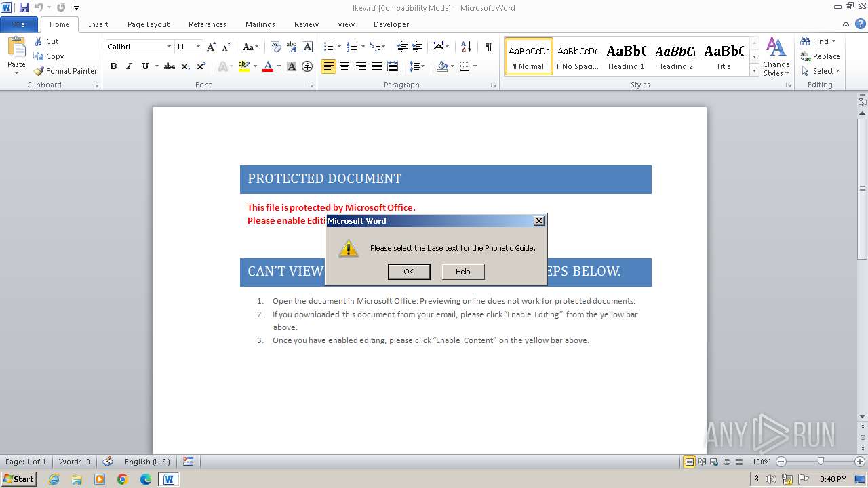Click the Character Border icon

[x=307, y=47]
